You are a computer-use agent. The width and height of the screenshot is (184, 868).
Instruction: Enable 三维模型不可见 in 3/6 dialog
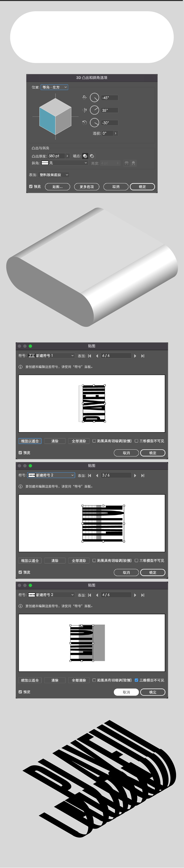[x=136, y=560]
